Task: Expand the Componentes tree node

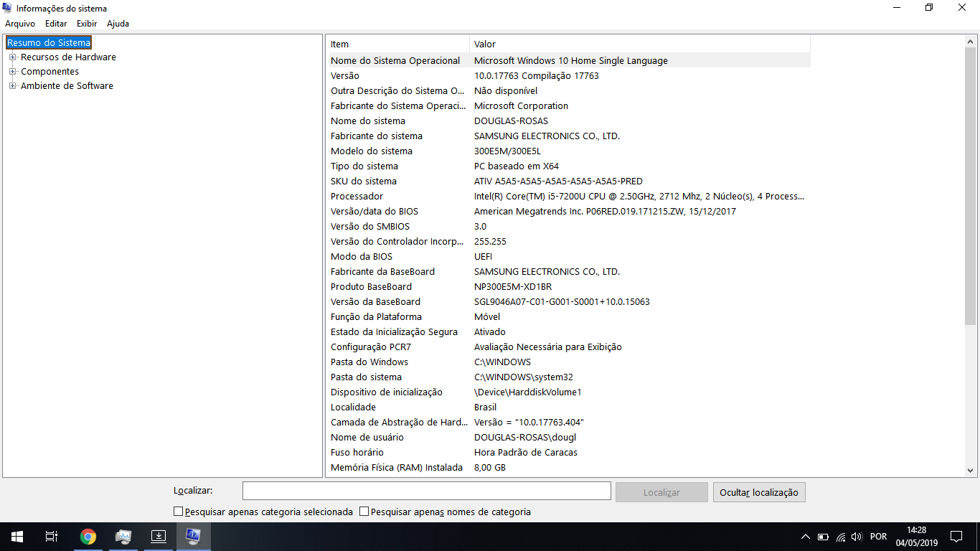Action: click(x=12, y=71)
